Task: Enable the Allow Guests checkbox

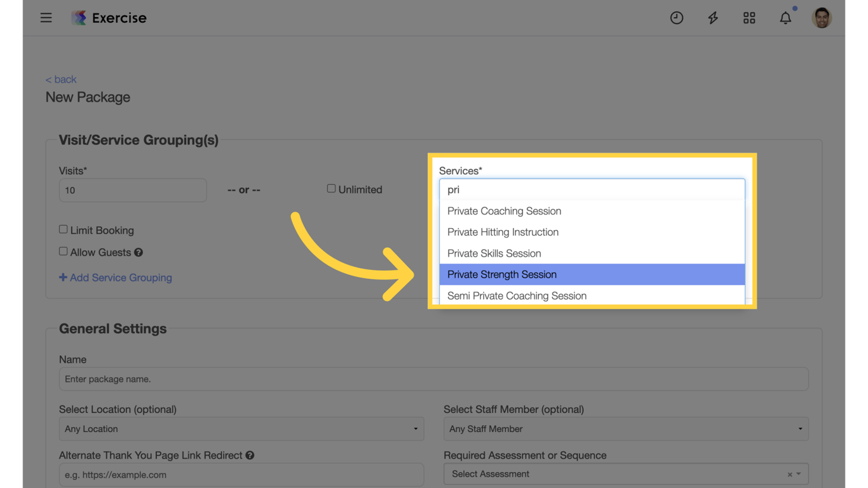Action: (63, 250)
